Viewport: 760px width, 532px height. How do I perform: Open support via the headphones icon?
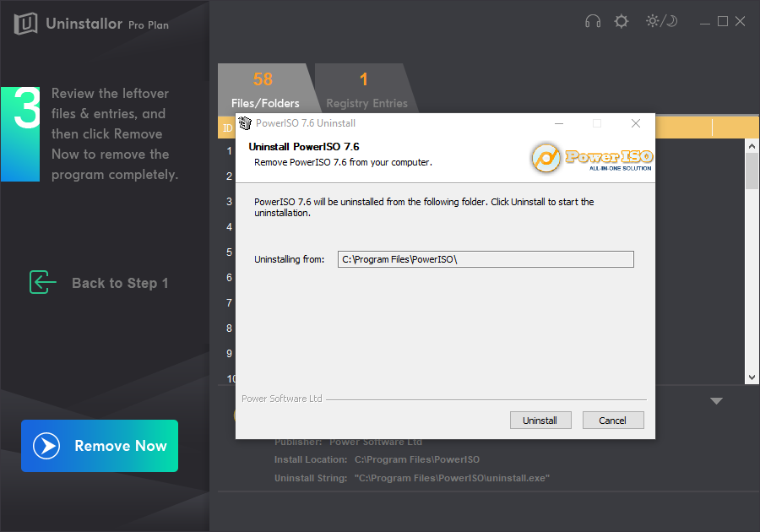tap(593, 21)
